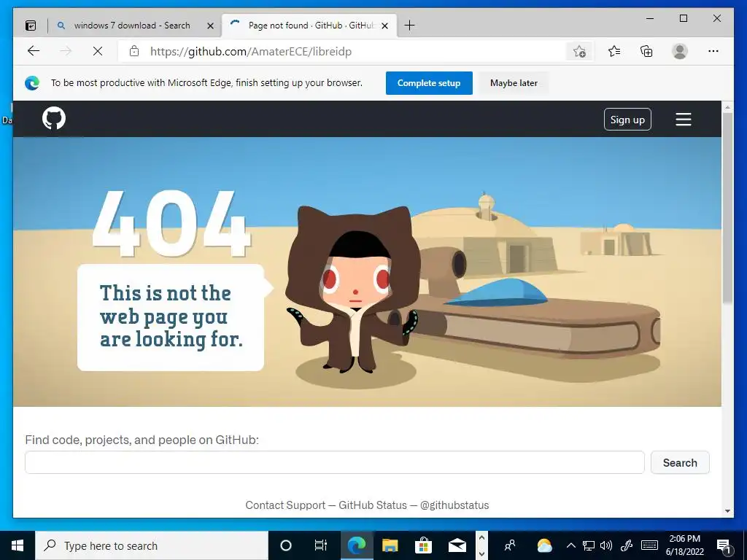Screen dimensions: 747x560
Task: Open People icon in taskbar
Action: pyautogui.click(x=510, y=545)
